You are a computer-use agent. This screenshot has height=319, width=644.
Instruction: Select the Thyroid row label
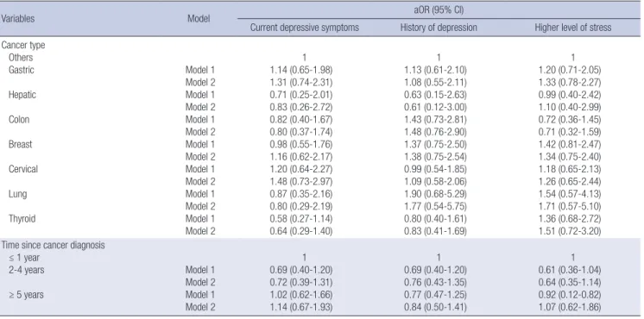22,219
